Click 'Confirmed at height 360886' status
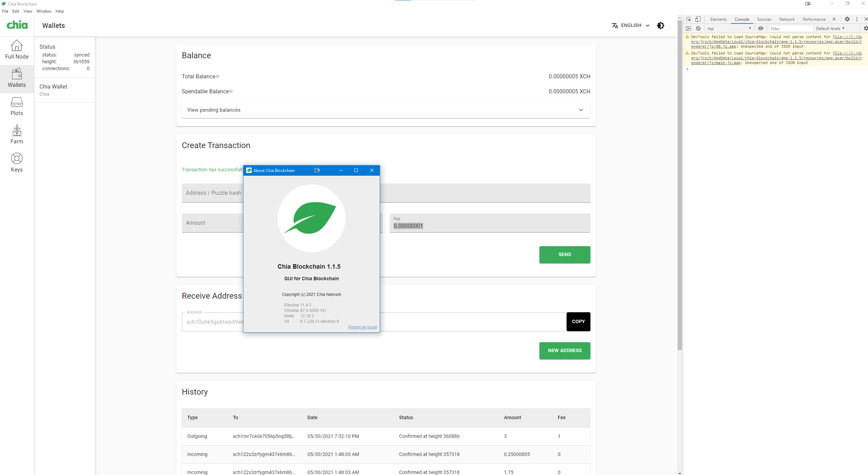The height and width of the screenshot is (475, 868). 429,436
